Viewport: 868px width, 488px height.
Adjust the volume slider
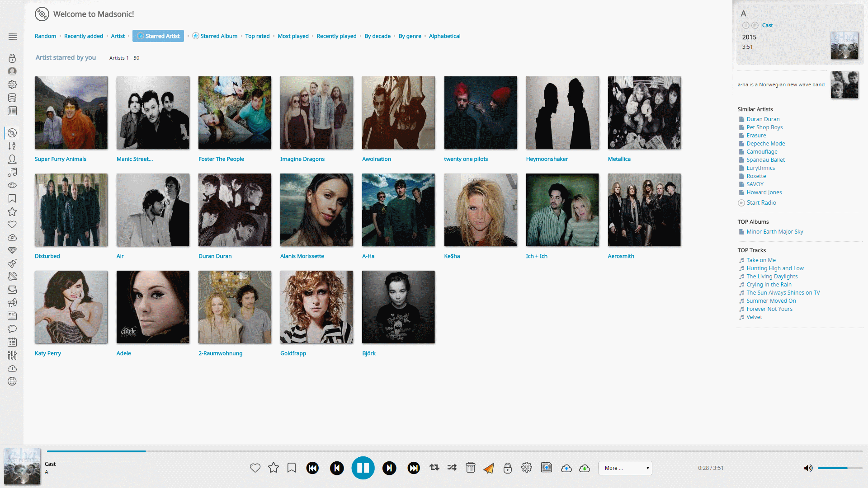point(840,468)
